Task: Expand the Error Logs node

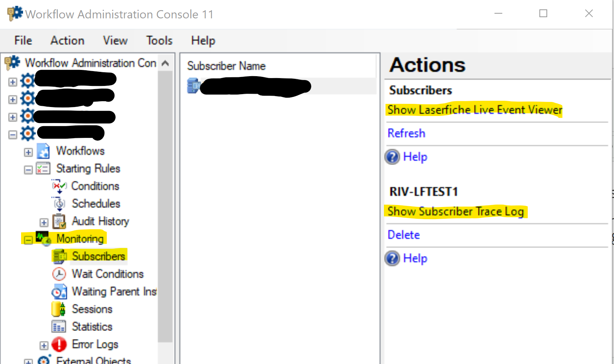Action: point(44,346)
